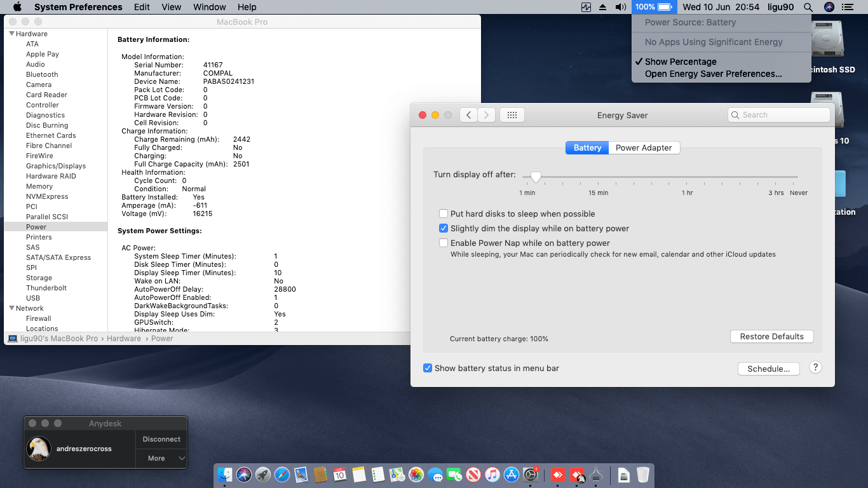The height and width of the screenshot is (488, 868).
Task: Open Safari from the dock
Action: pyautogui.click(x=282, y=474)
